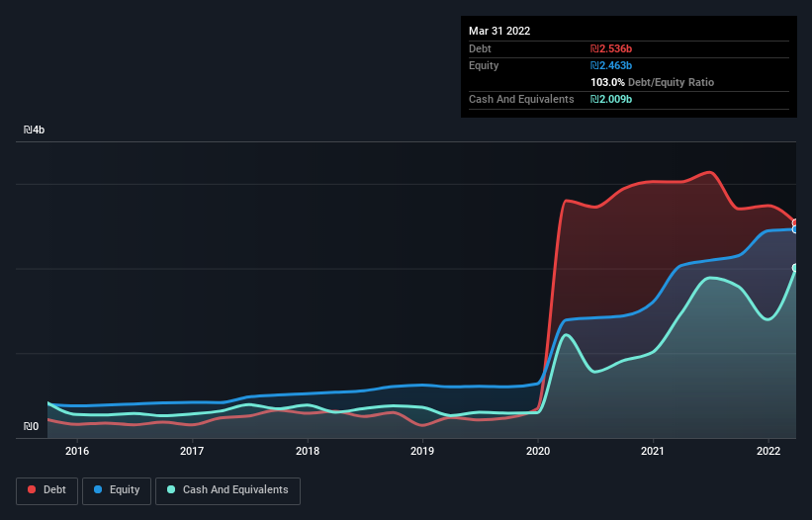Click the teal Cash And Equivalents legend dot
This screenshot has height=520, width=812.
(x=171, y=489)
